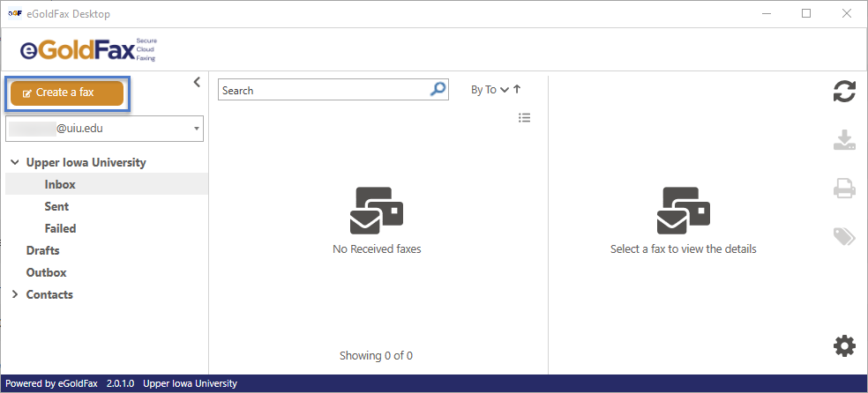Open the Failed folder
The height and width of the screenshot is (393, 868).
60,228
